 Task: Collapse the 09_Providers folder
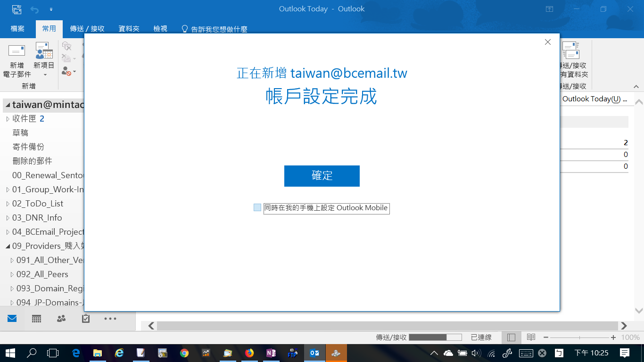coord(8,246)
